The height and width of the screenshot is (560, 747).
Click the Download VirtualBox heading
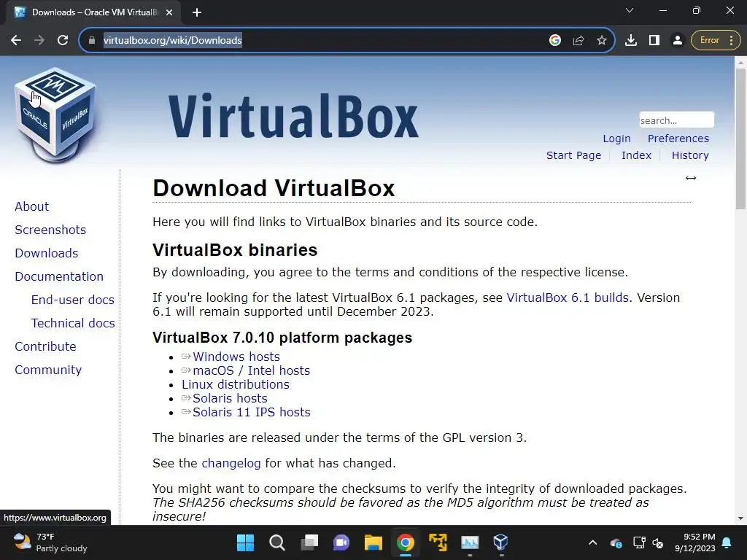point(274,188)
